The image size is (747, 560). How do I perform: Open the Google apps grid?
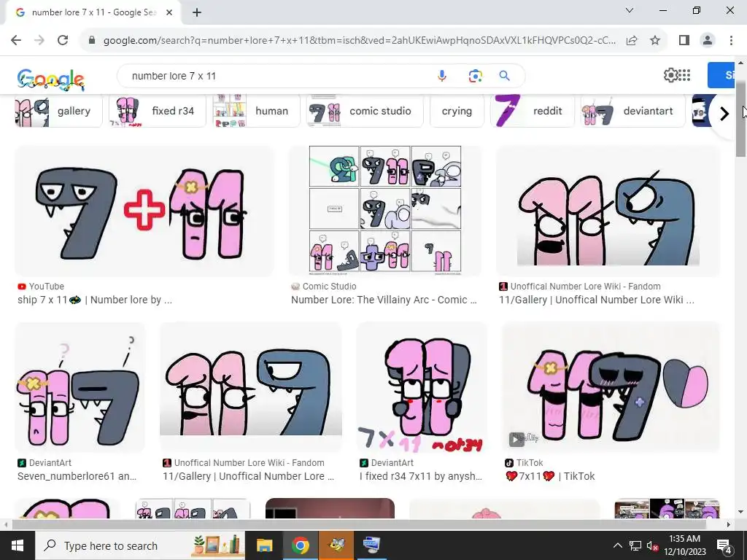coord(684,75)
